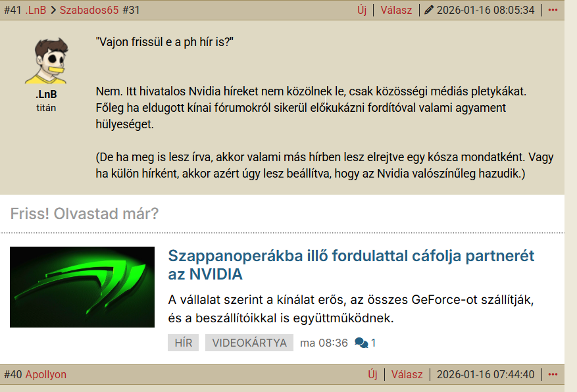Click the Válasz link on post #40

point(407,374)
